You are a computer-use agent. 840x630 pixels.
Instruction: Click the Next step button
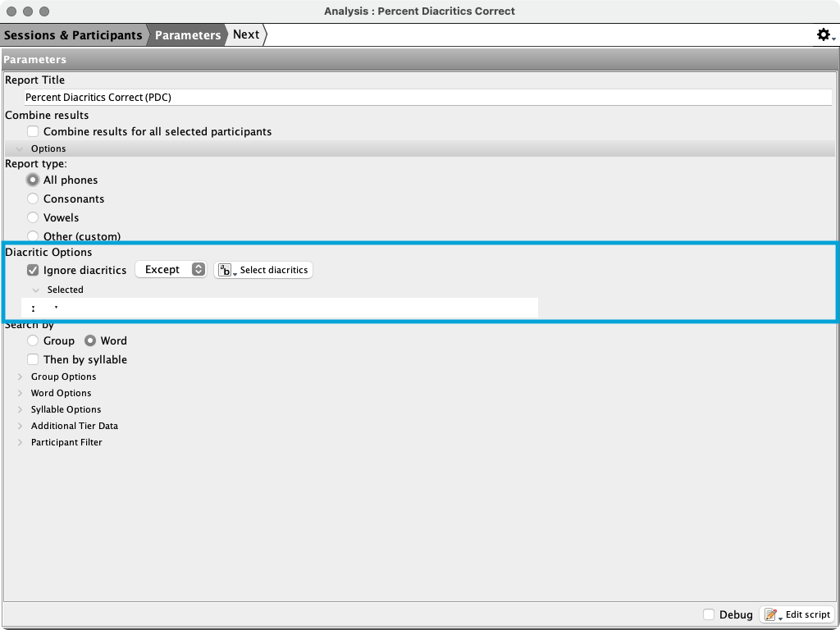click(246, 34)
